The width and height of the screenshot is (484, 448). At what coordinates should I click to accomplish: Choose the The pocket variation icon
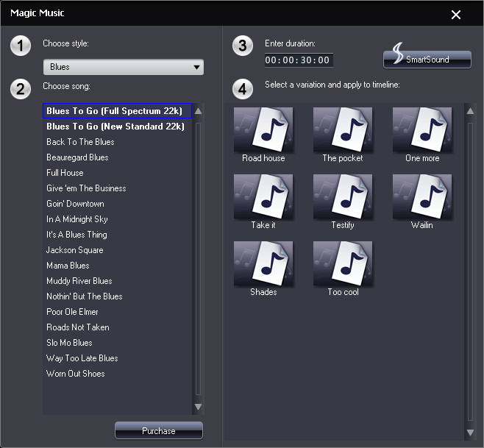pos(343,129)
